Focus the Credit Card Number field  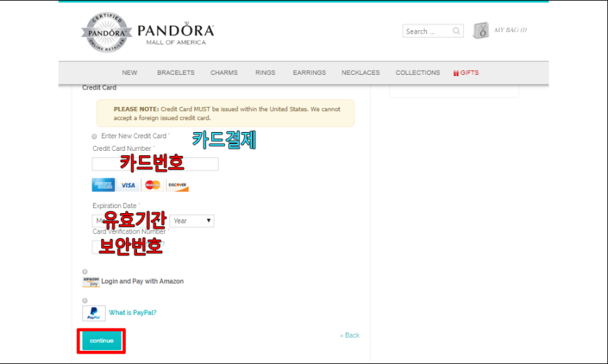(x=155, y=164)
